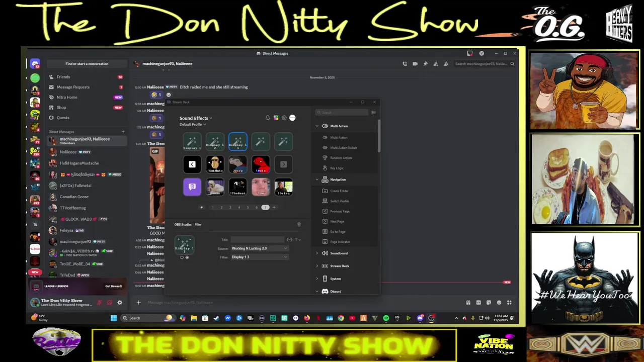Click the red '!Nuts' key
The width and height of the screenshot is (644, 362).
[261, 164]
